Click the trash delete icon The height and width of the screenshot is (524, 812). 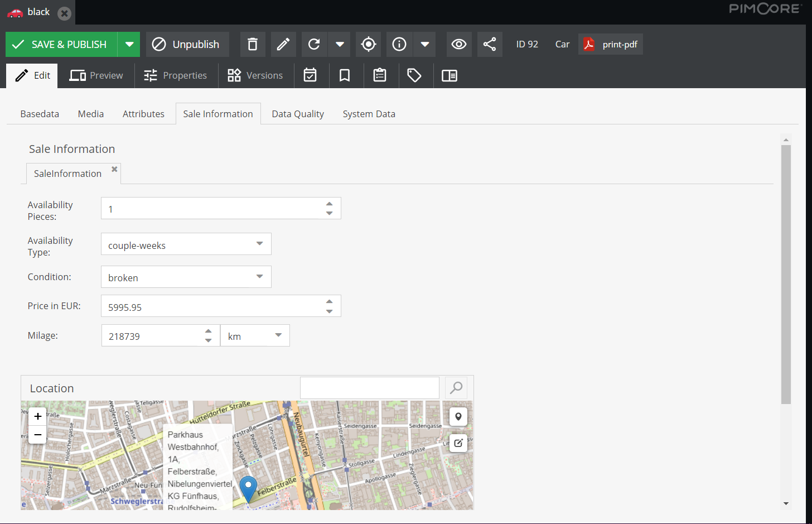pos(253,44)
